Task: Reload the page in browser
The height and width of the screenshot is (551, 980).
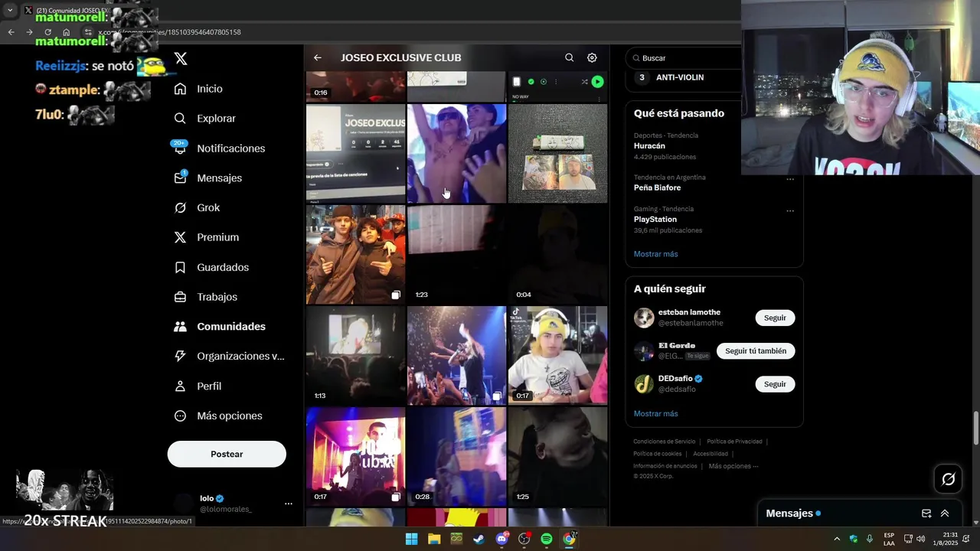Action: [47, 32]
